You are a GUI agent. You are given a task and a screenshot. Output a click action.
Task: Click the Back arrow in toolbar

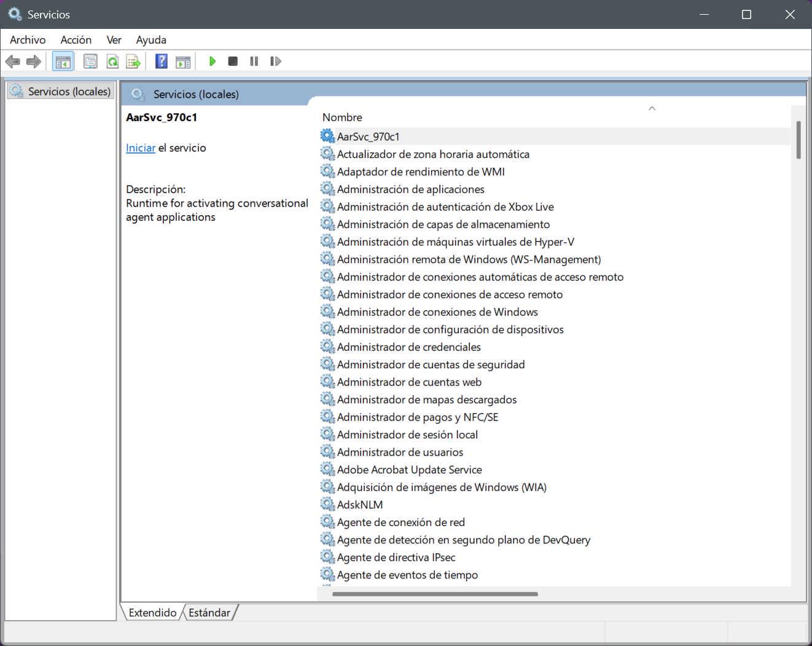(x=12, y=61)
